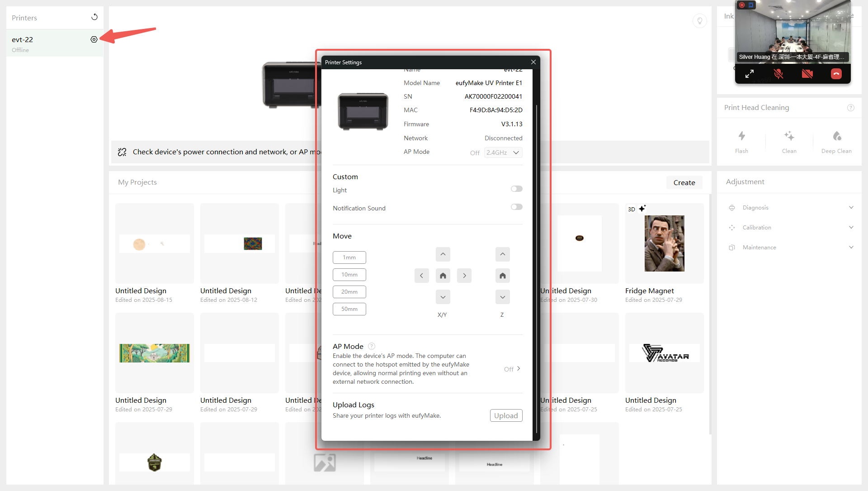The image size is (868, 491).
Task: Open the 2.4GHz AP Mode dropdown
Action: tap(503, 153)
